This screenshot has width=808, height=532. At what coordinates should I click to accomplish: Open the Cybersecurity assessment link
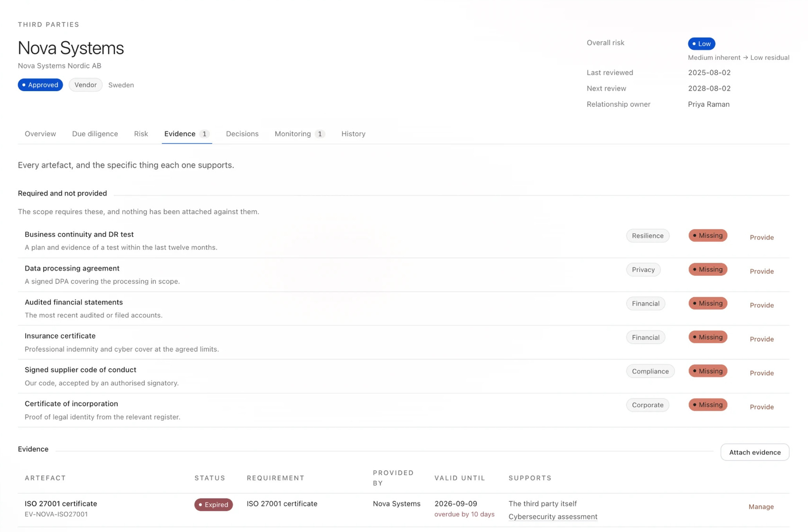(x=553, y=517)
